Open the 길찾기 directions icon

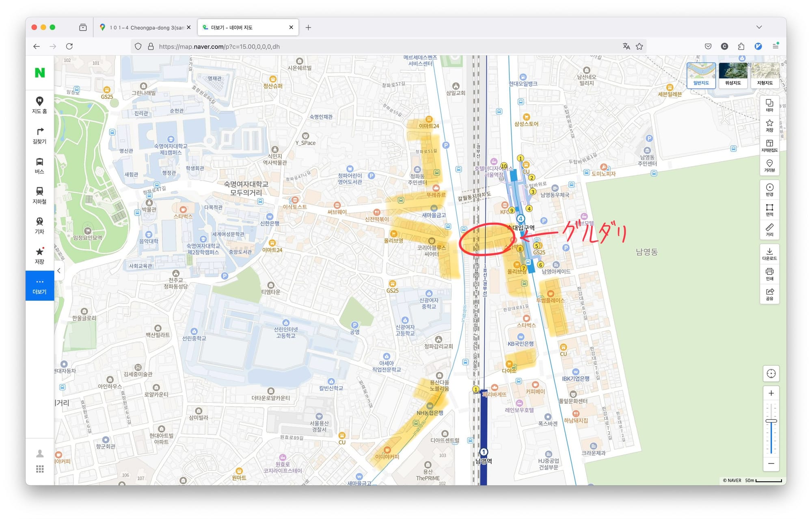(x=39, y=136)
